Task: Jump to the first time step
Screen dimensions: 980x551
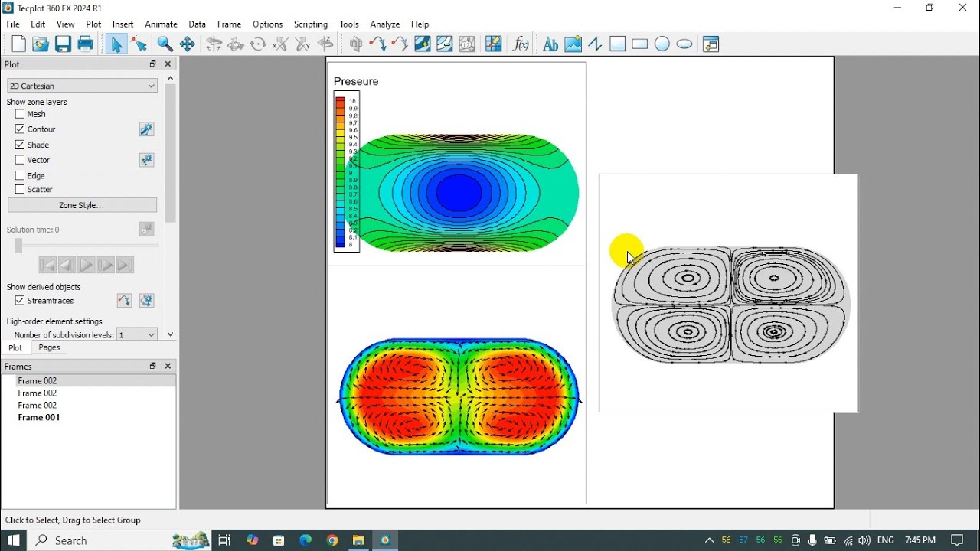Action: click(47, 265)
